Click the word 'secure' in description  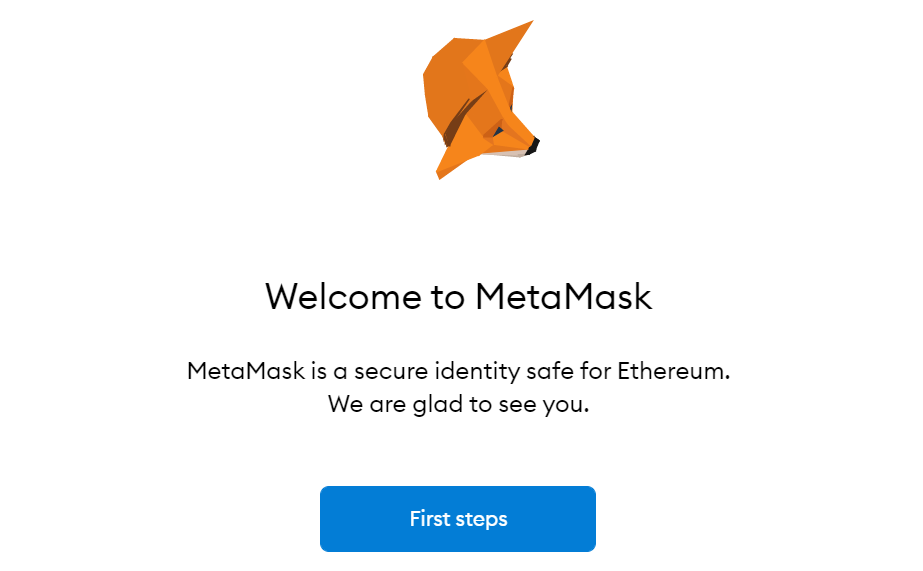391,371
